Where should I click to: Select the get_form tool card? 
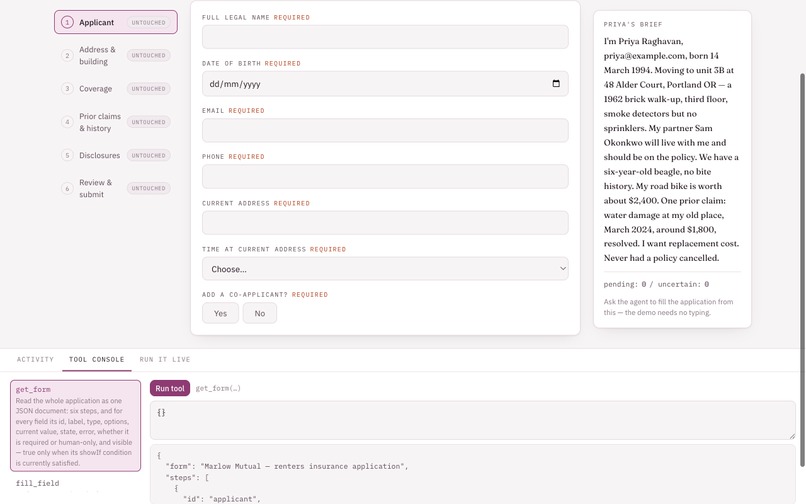pyautogui.click(x=75, y=426)
